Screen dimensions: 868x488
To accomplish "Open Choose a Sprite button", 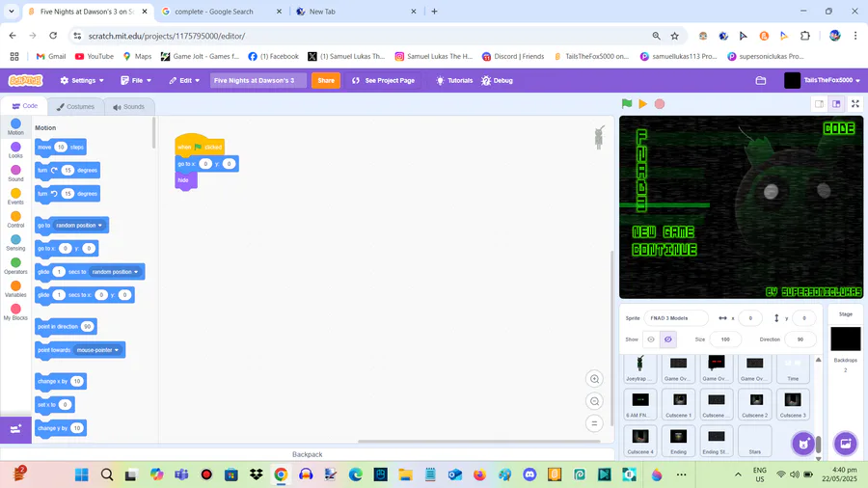I will point(803,444).
